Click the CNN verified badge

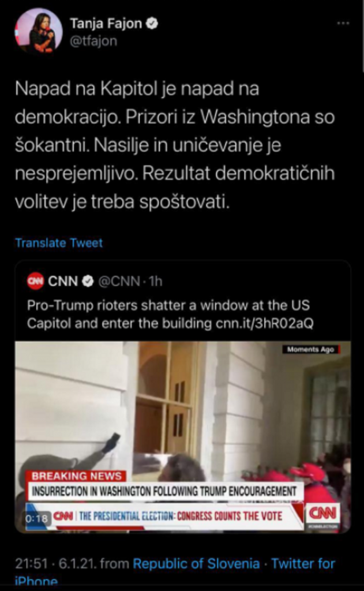[x=88, y=281]
